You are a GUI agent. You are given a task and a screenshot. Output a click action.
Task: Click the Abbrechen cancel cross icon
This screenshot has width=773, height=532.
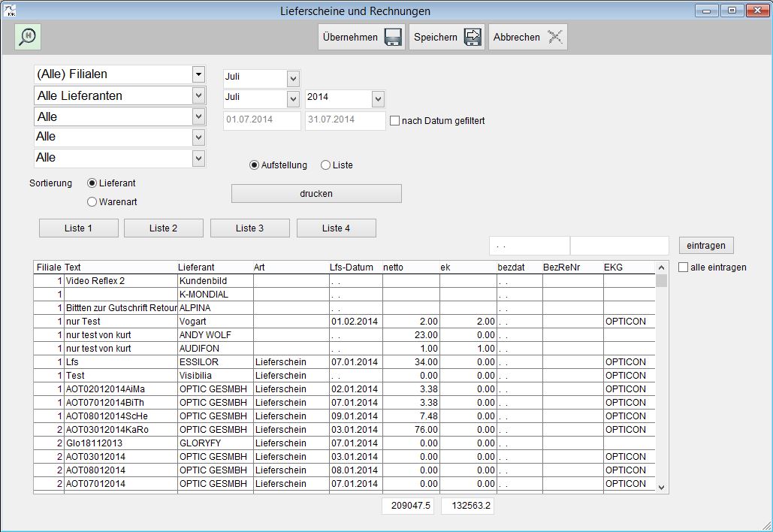(554, 37)
